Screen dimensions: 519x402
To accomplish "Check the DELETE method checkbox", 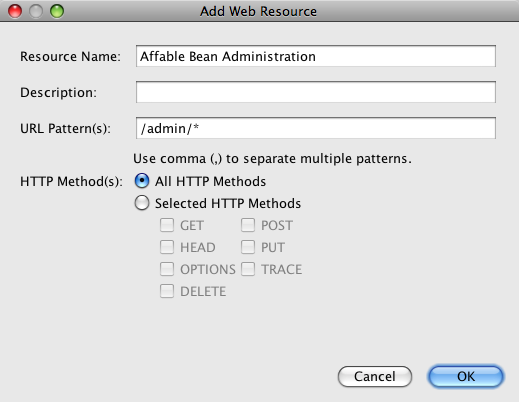I will 167,291.
